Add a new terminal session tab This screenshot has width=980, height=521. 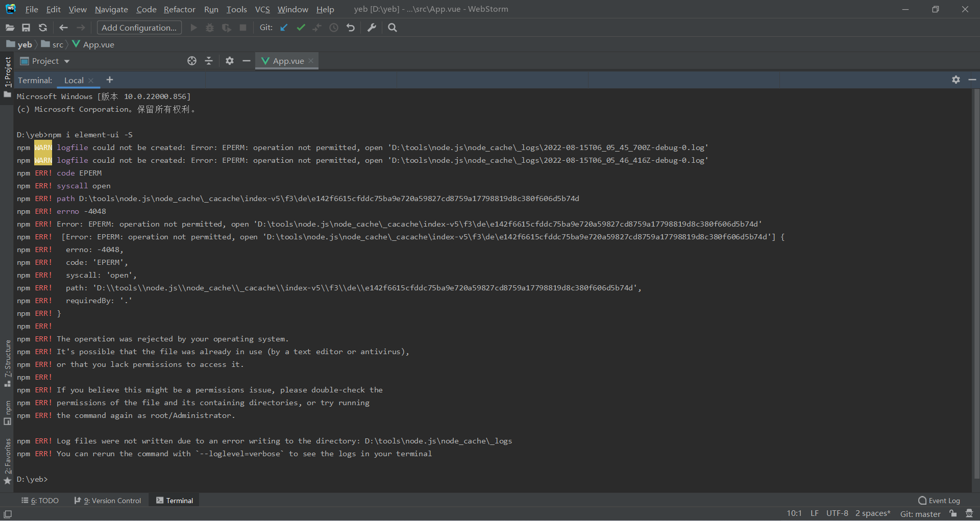(110, 80)
